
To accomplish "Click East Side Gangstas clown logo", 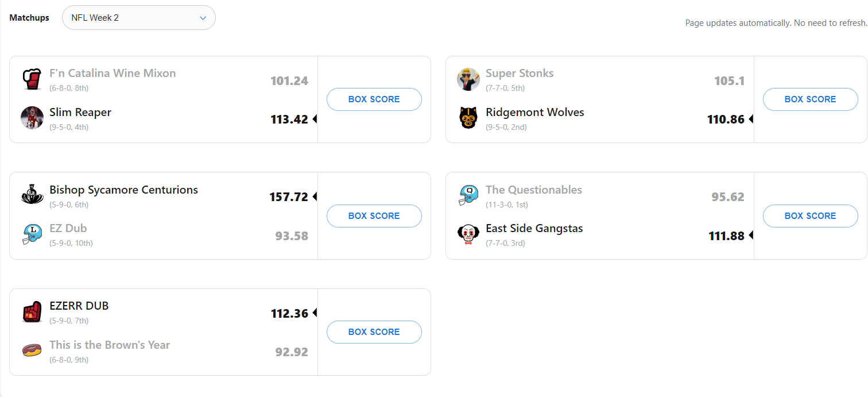I will coord(468,234).
